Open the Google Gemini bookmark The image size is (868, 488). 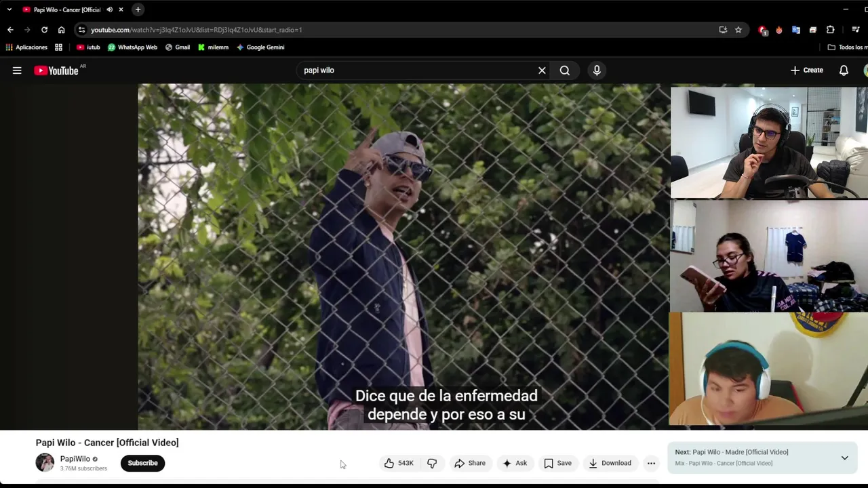tap(260, 47)
